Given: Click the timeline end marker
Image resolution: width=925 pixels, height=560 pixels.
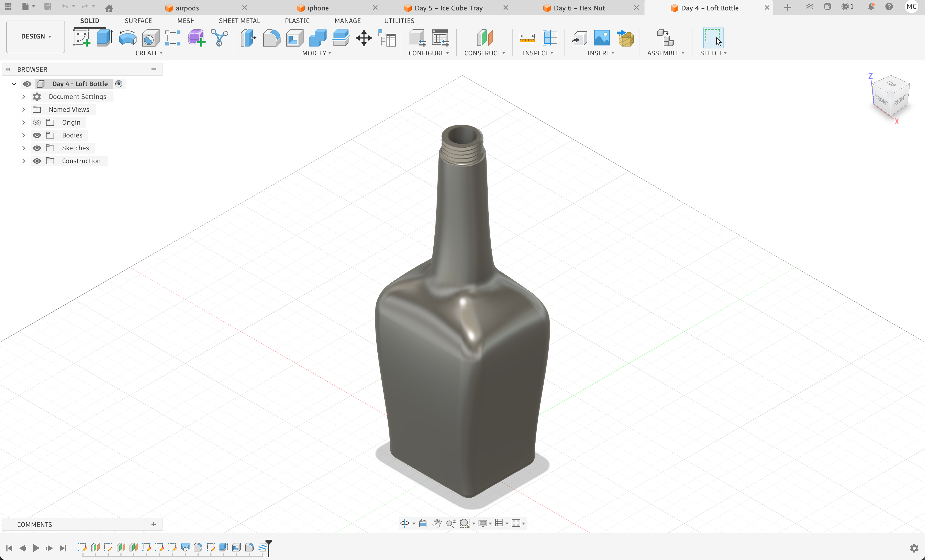Looking at the screenshot, I should (x=268, y=547).
